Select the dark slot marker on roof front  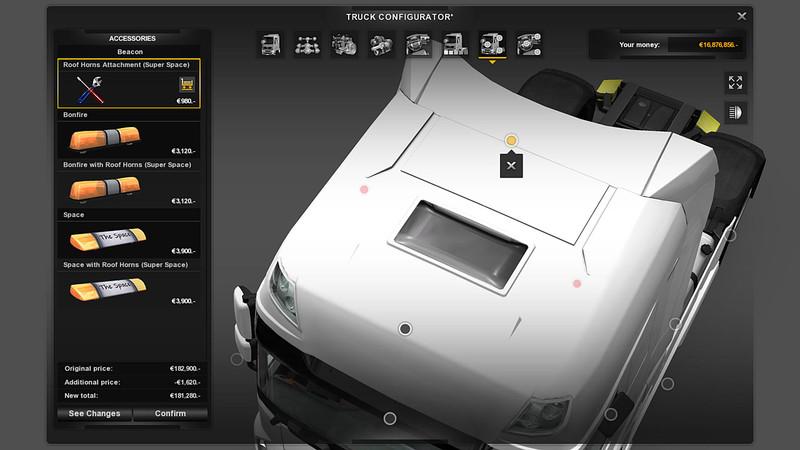click(405, 328)
